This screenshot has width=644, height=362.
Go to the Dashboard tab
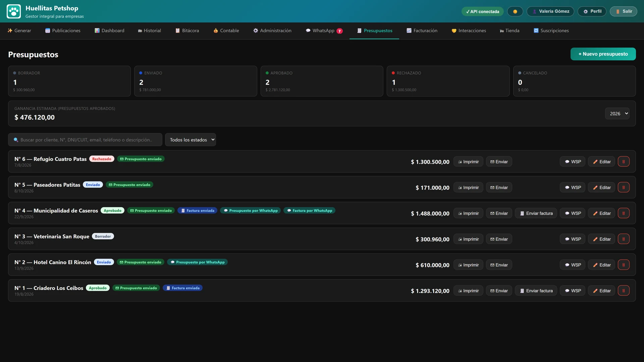click(x=109, y=31)
